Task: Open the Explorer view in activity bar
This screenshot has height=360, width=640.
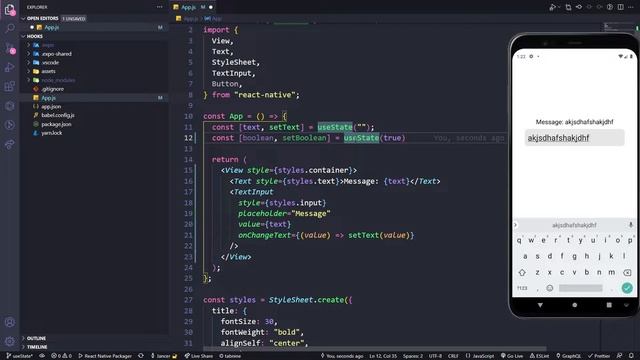Action: pyautogui.click(x=9, y=9)
